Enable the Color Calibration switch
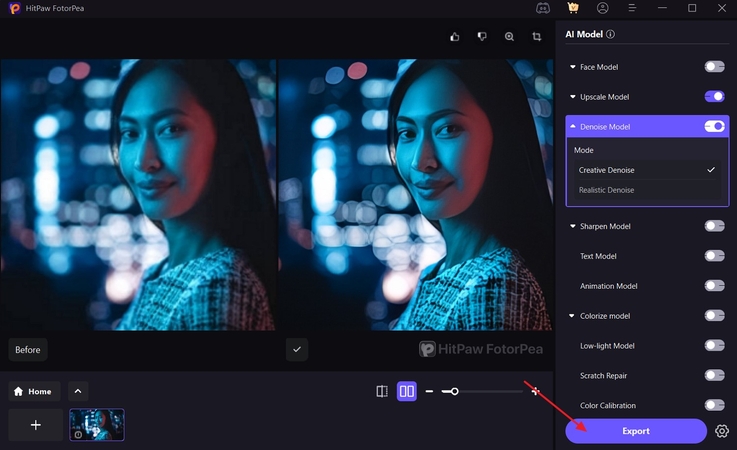Viewport: 737px width, 450px height. (x=714, y=405)
